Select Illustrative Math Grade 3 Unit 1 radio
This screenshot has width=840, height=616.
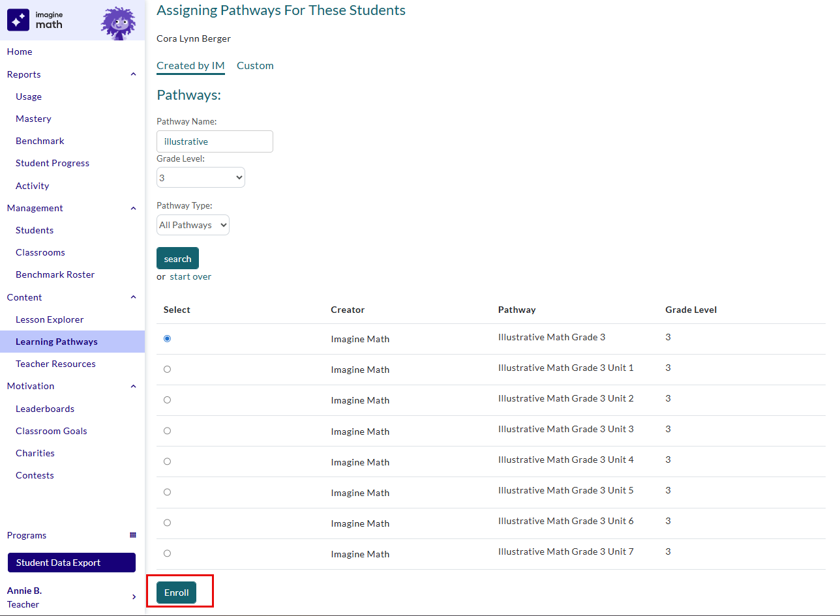[x=168, y=370]
